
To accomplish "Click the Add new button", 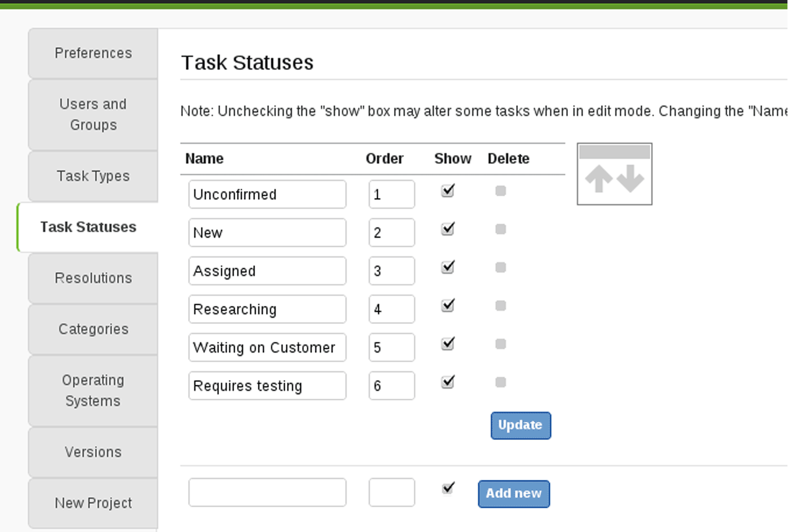I will point(514,494).
